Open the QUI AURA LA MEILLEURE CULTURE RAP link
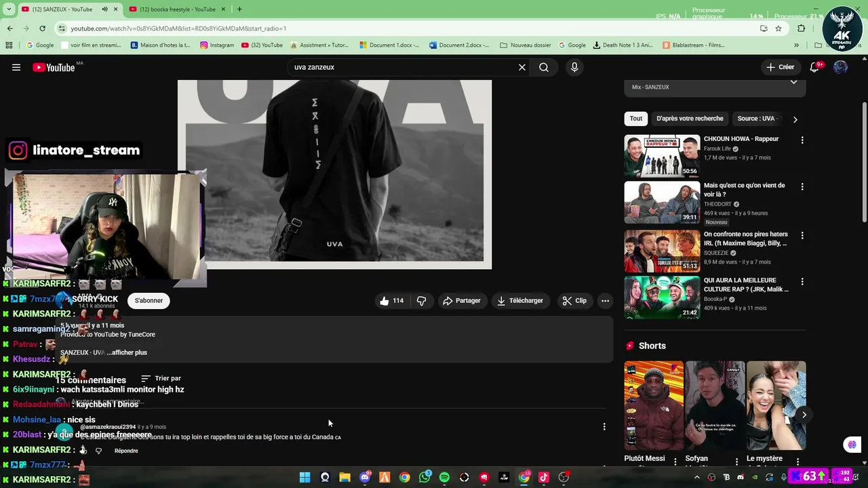This screenshot has width=868, height=488. pos(746,285)
